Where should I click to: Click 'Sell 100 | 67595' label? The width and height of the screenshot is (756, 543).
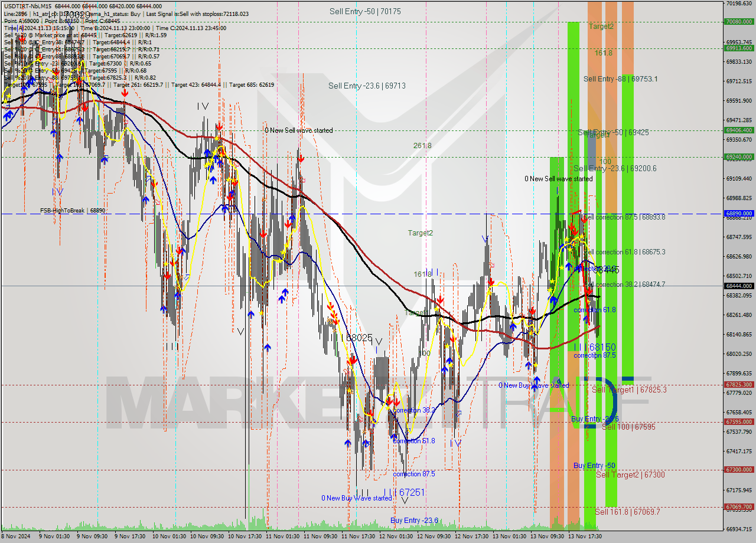pos(628,426)
